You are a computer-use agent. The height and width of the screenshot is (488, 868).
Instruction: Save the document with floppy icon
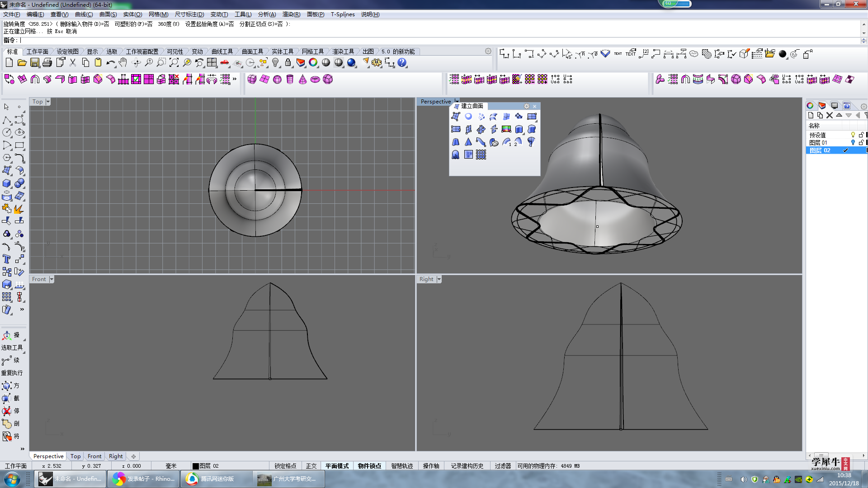click(34, 63)
